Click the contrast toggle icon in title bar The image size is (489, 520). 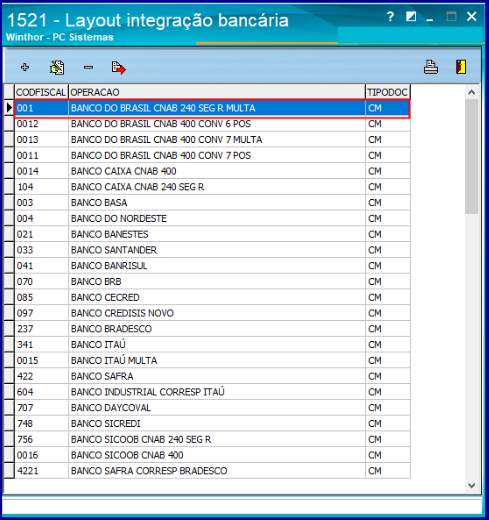pyautogui.click(x=411, y=16)
